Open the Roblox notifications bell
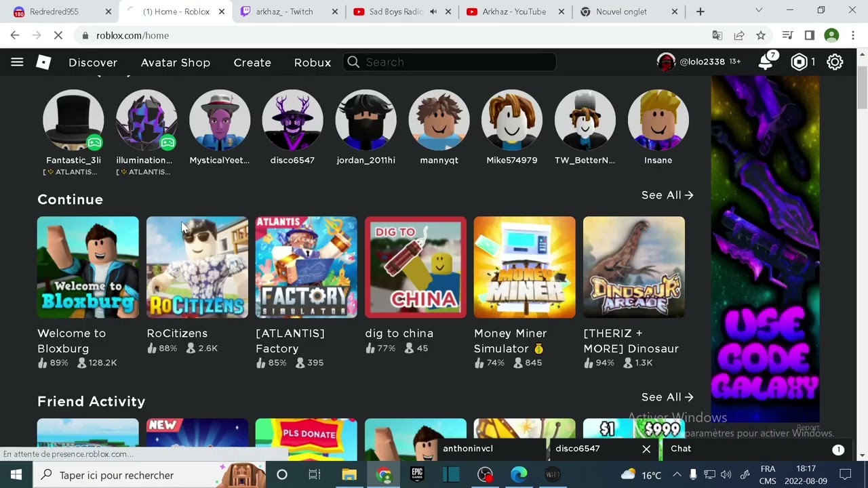 [x=766, y=62]
